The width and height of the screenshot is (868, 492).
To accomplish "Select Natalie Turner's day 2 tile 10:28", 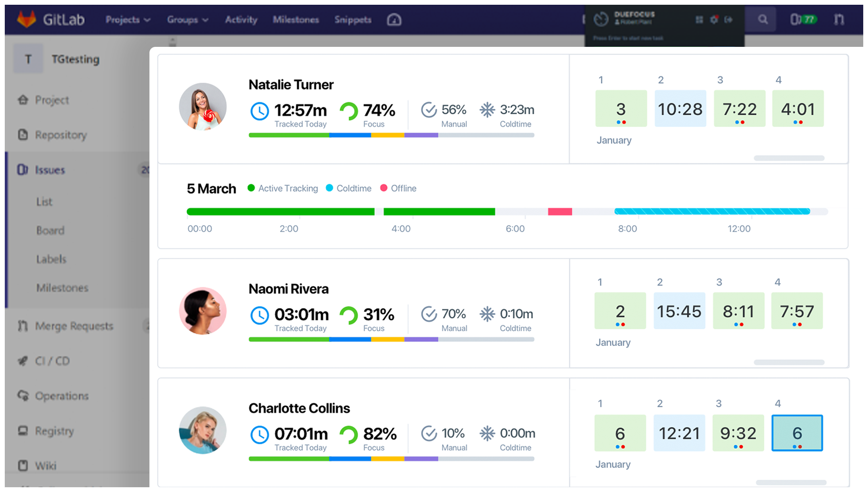I will coord(680,108).
